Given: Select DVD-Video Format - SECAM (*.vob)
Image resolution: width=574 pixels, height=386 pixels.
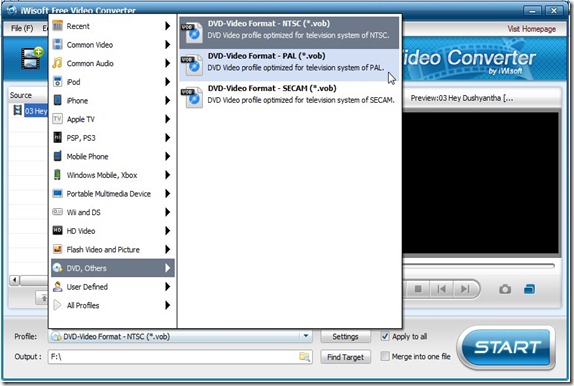Looking at the screenshot, I should 289,97.
